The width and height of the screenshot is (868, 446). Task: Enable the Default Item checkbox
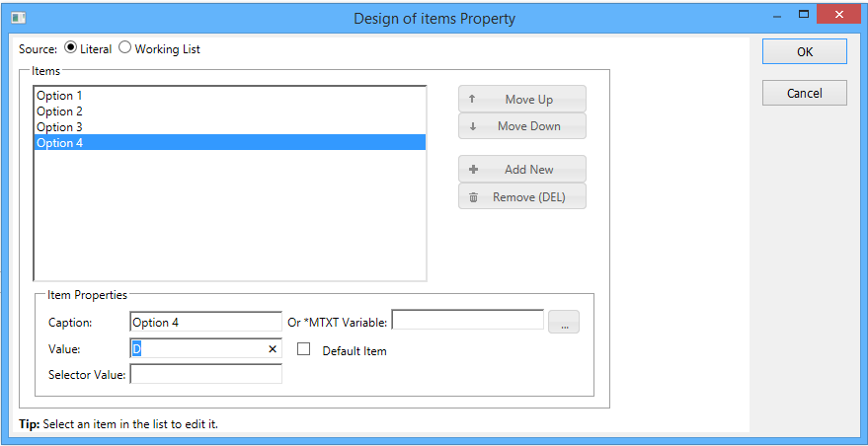point(304,349)
